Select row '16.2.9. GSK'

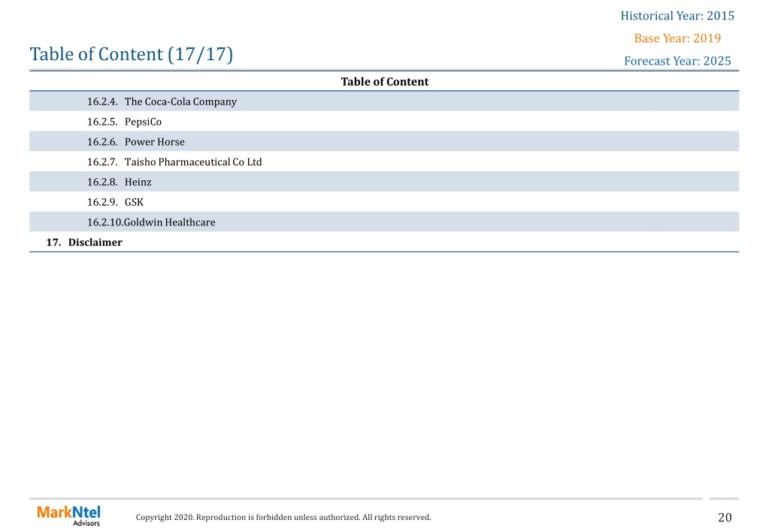coord(384,202)
